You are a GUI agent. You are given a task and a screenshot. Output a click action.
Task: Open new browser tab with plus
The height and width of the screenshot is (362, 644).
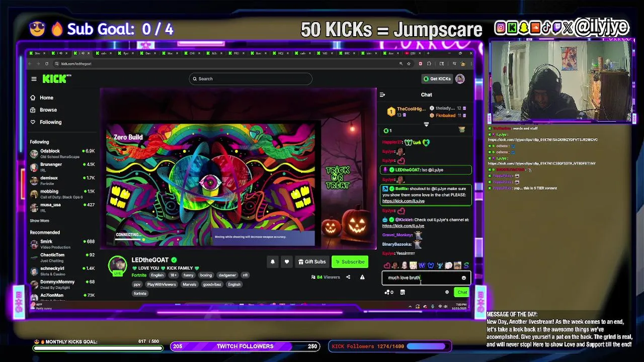[x=428, y=53]
